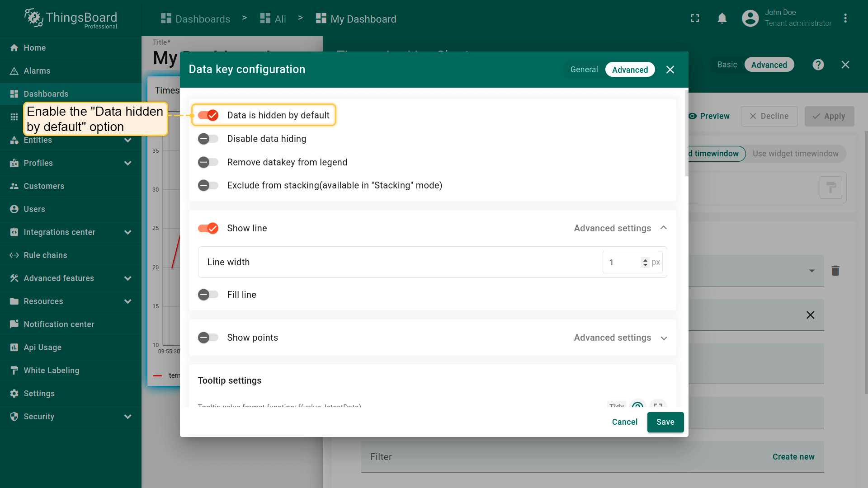Save the data key configuration
This screenshot has width=868, height=488.
[x=665, y=422]
